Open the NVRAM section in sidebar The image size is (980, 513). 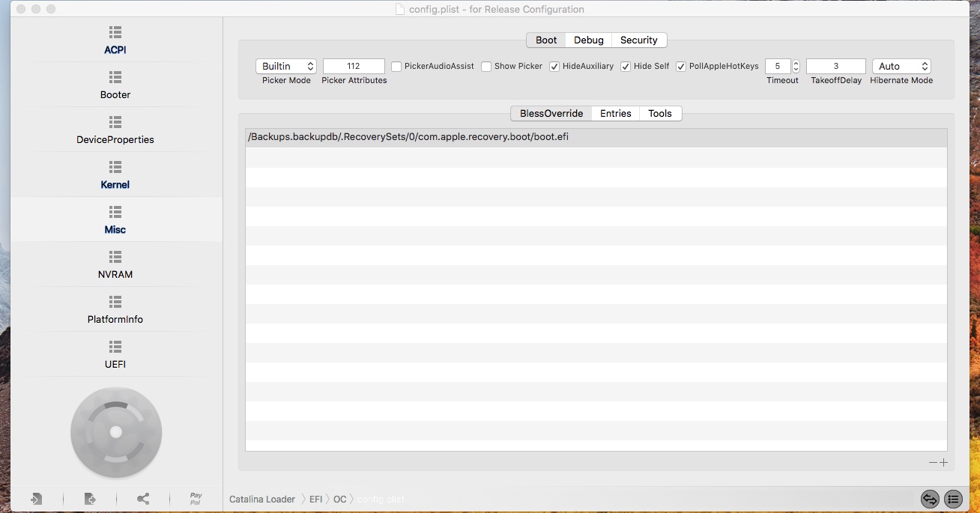[x=115, y=265]
